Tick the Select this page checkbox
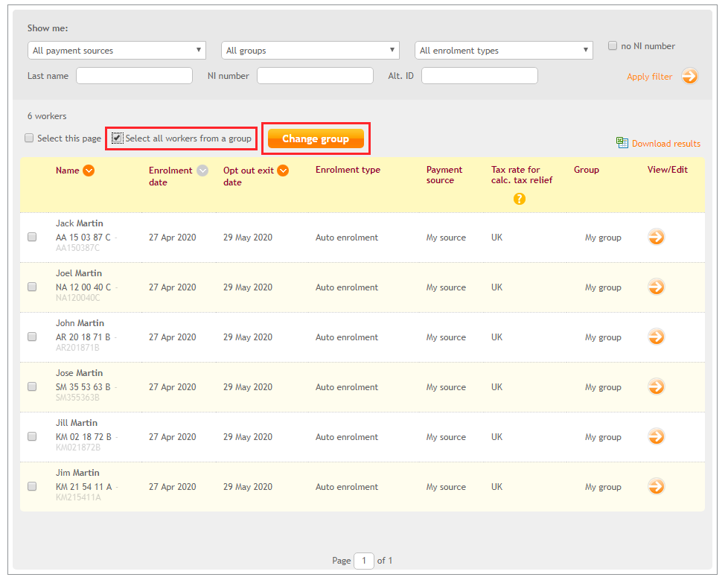 click(x=29, y=138)
